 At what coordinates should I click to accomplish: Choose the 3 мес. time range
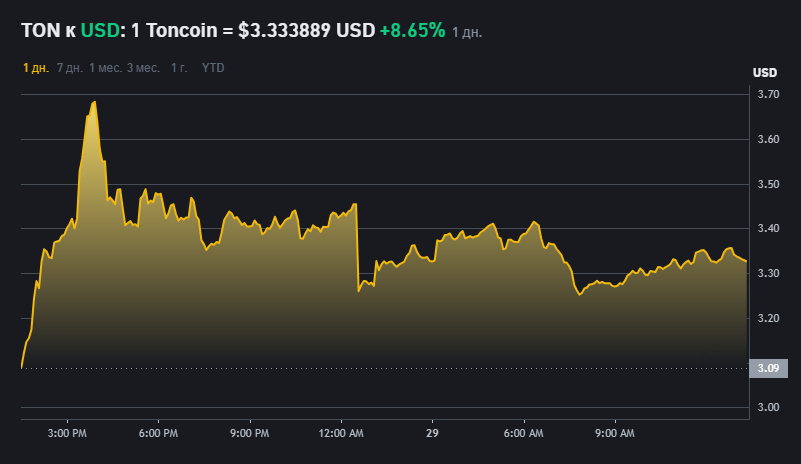[x=143, y=68]
